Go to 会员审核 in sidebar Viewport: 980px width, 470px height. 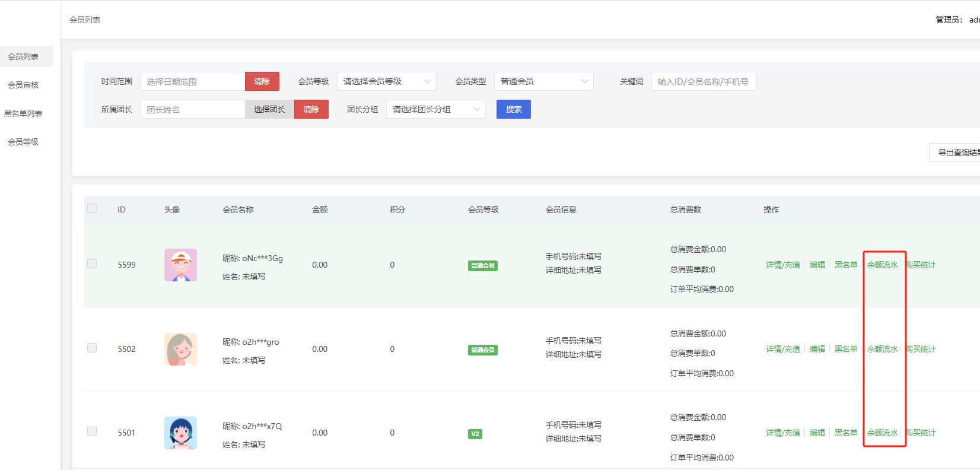[23, 85]
